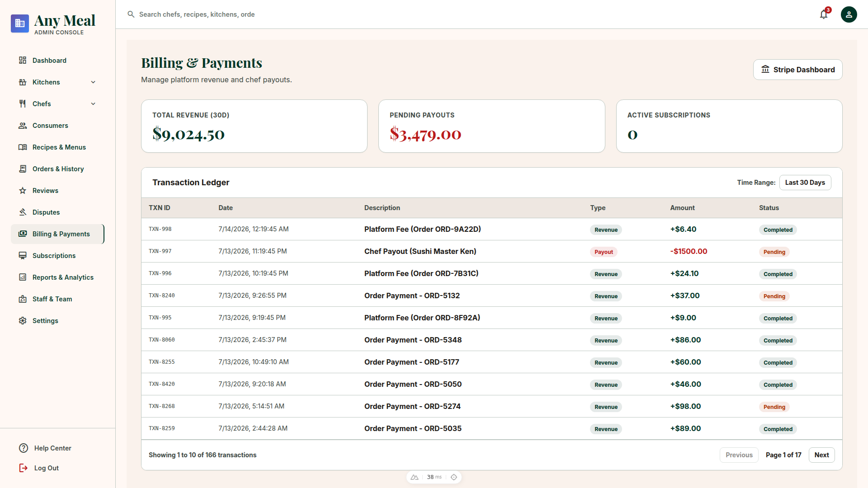
Task: Open the Stripe Dashboard button
Action: (797, 70)
